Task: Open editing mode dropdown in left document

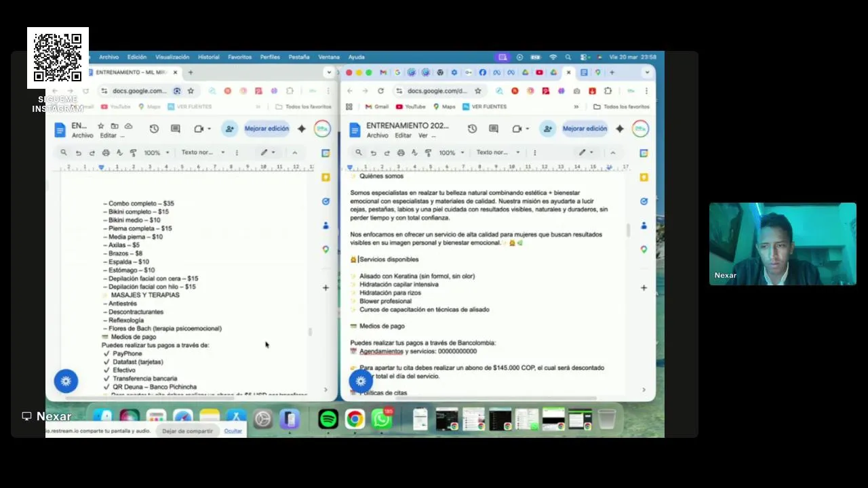Action: point(269,152)
